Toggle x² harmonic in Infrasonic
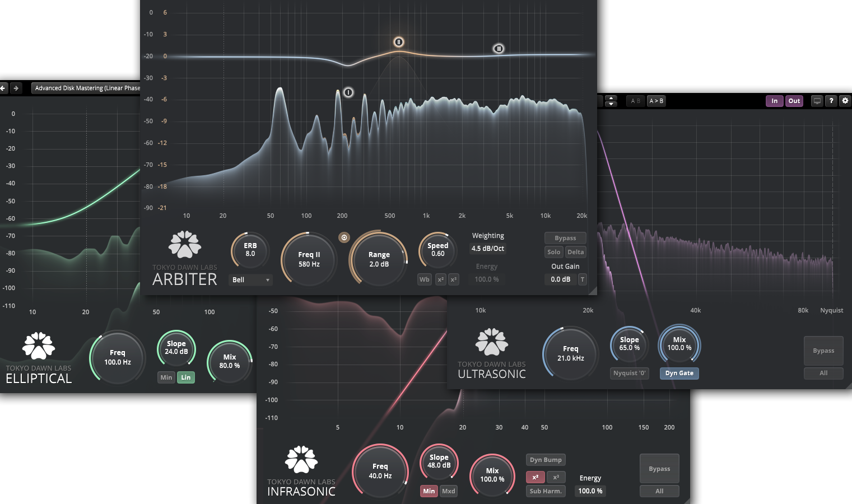 coord(536,477)
